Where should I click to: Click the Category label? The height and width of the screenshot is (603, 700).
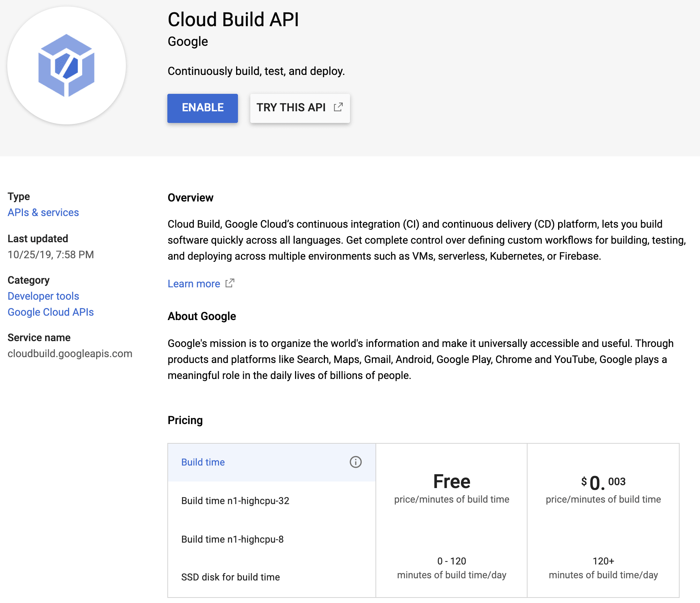[x=28, y=280]
